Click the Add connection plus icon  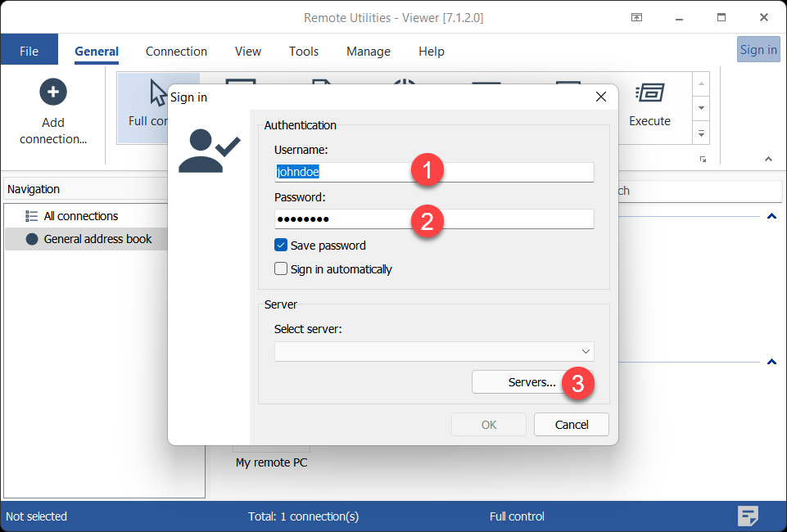[x=53, y=92]
